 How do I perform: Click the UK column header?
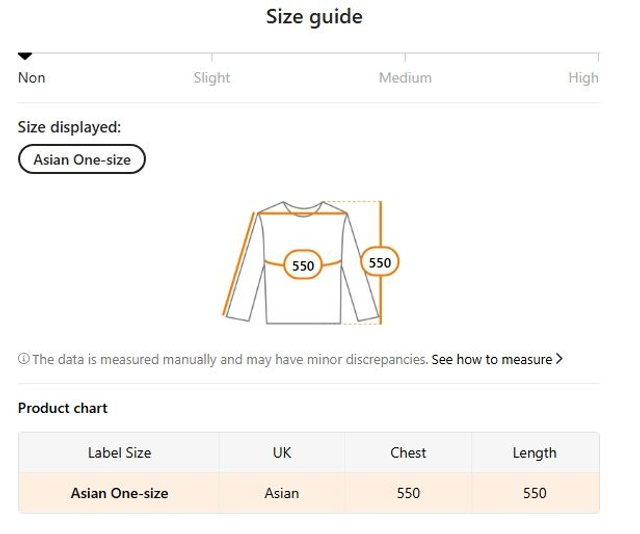282,453
